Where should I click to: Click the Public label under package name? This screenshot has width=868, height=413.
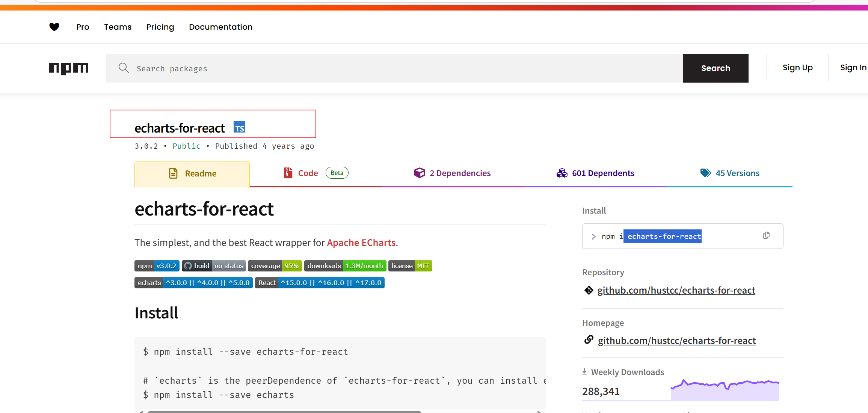(x=186, y=146)
